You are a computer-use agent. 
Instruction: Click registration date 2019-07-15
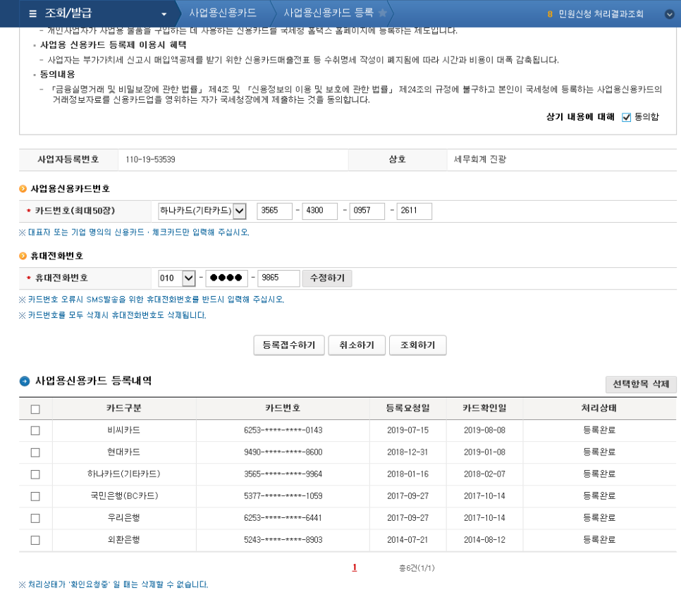(x=407, y=430)
